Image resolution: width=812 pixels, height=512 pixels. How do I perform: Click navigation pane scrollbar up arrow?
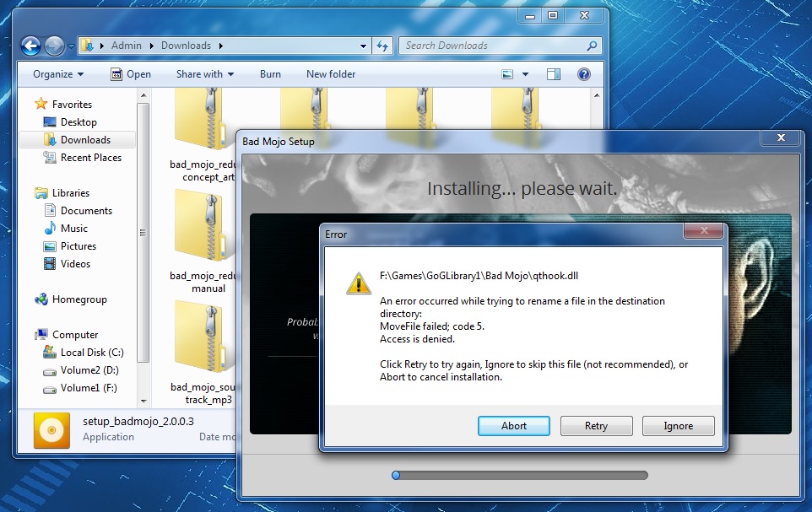143,95
